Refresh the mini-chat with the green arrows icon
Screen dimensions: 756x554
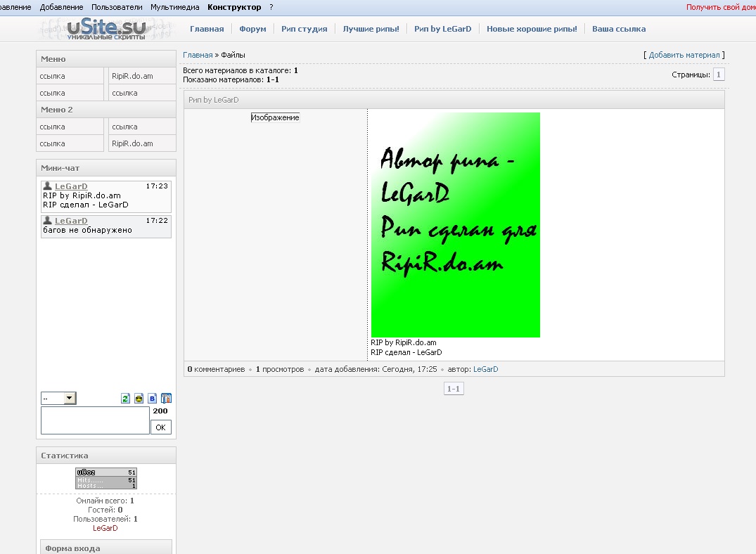click(x=125, y=398)
